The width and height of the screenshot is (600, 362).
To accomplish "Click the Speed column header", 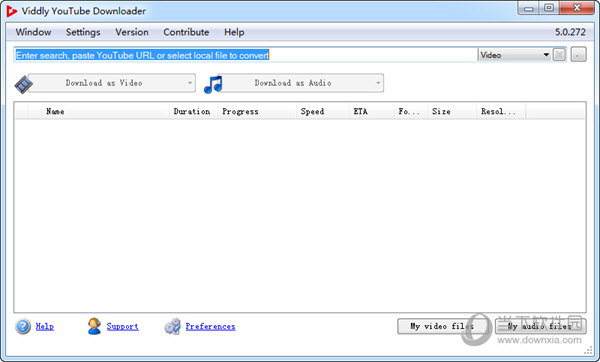I will point(322,111).
